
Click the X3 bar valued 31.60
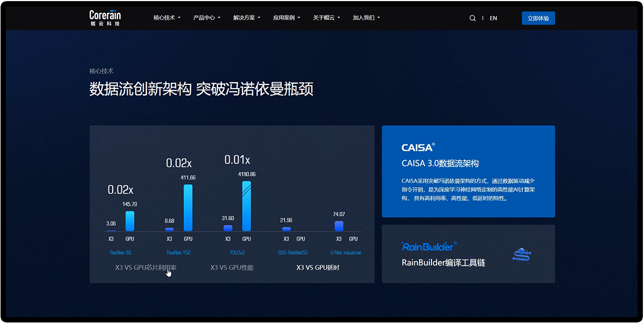pos(228,228)
